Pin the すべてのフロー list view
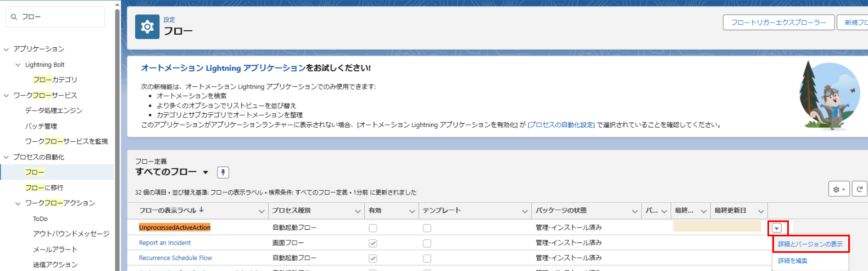Image resolution: width=868 pixels, height=271 pixels. 222,173
